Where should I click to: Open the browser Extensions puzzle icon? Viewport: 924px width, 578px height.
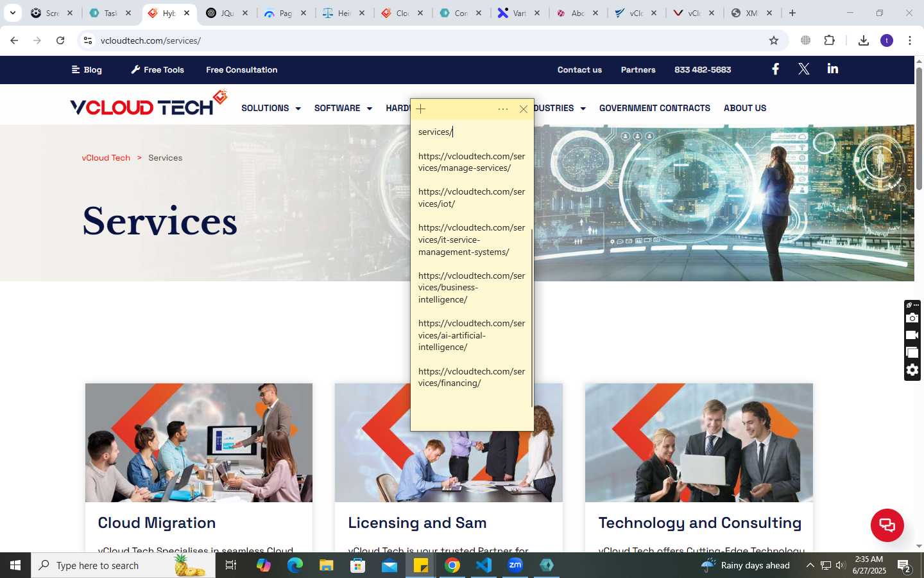coord(829,40)
